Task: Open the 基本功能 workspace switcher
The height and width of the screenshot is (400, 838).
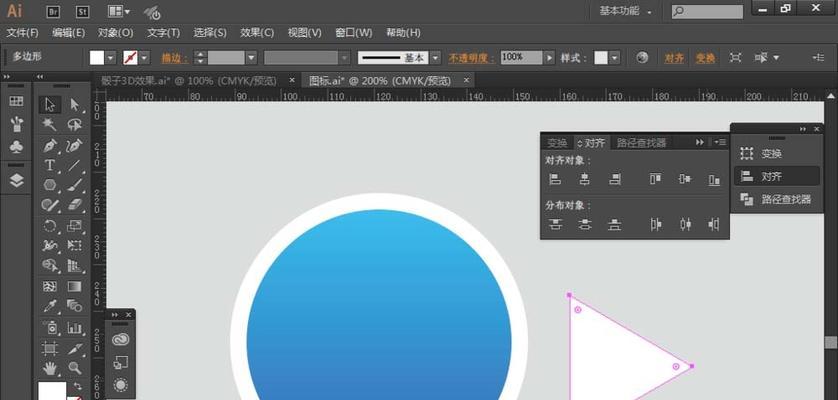Action: (x=626, y=11)
